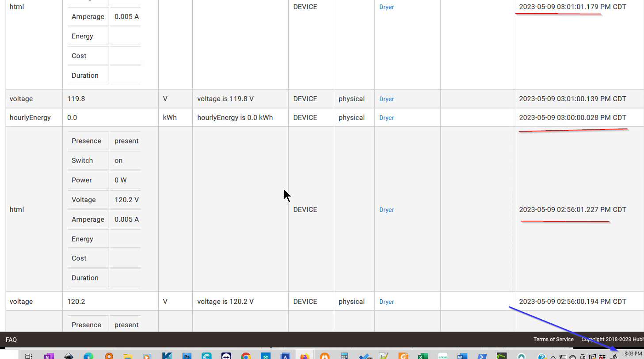Viewport: 644px width, 359px height.
Task: Switch to Firefox in the taskbar
Action: click(305, 356)
